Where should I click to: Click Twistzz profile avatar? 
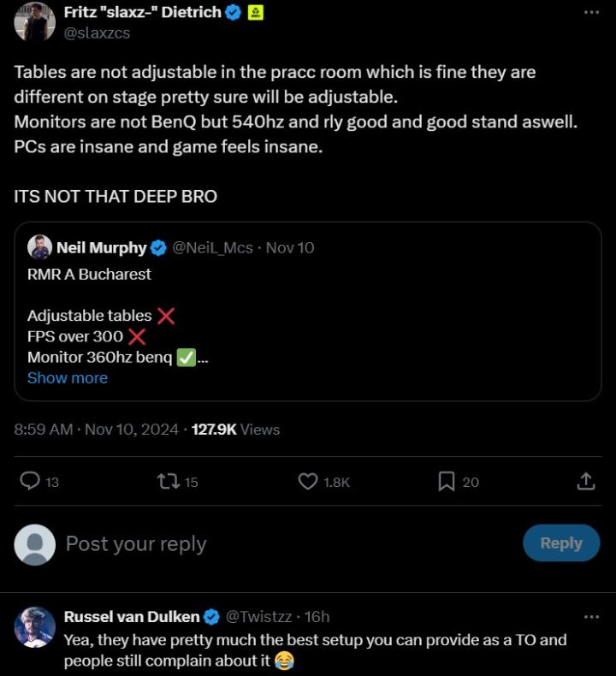pyautogui.click(x=34, y=627)
